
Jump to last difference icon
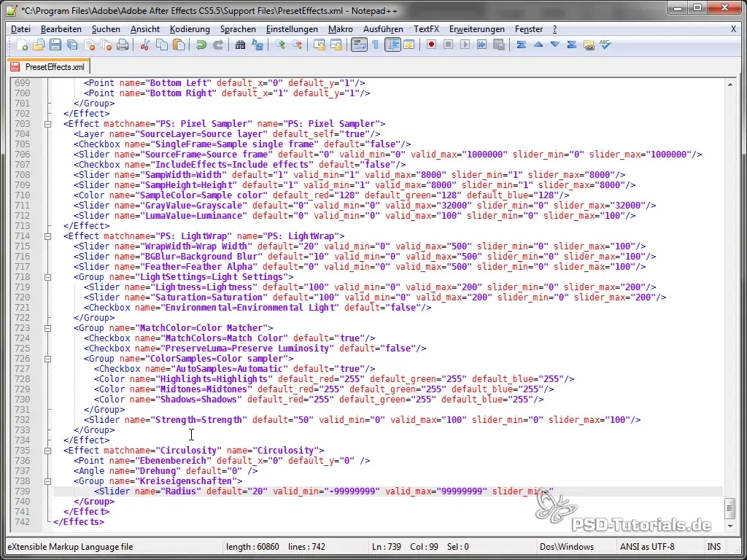(x=572, y=45)
